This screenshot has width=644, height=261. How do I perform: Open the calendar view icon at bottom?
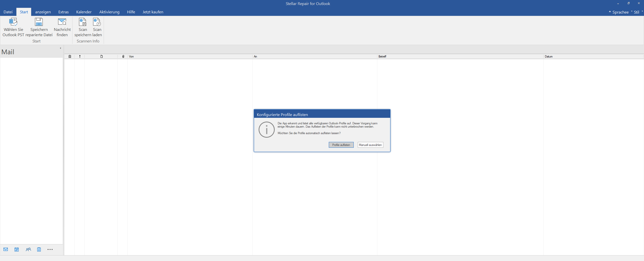click(17, 249)
